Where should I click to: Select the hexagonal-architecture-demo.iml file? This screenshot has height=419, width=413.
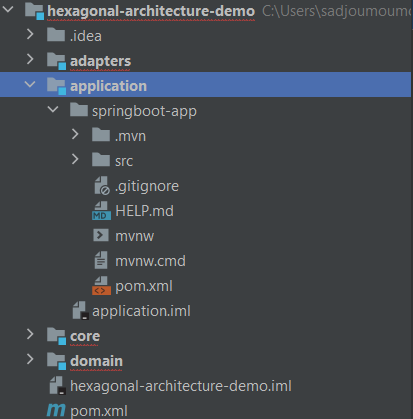(181, 386)
